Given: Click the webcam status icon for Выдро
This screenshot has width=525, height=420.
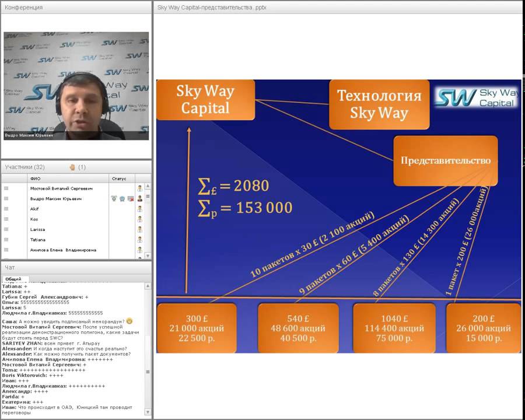Looking at the screenshot, I should pyautogui.click(x=123, y=198).
